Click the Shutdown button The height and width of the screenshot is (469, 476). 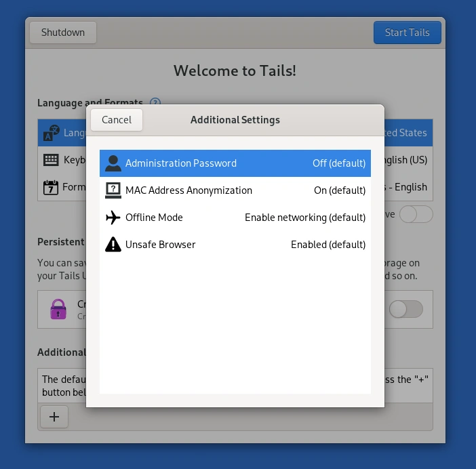coord(63,33)
